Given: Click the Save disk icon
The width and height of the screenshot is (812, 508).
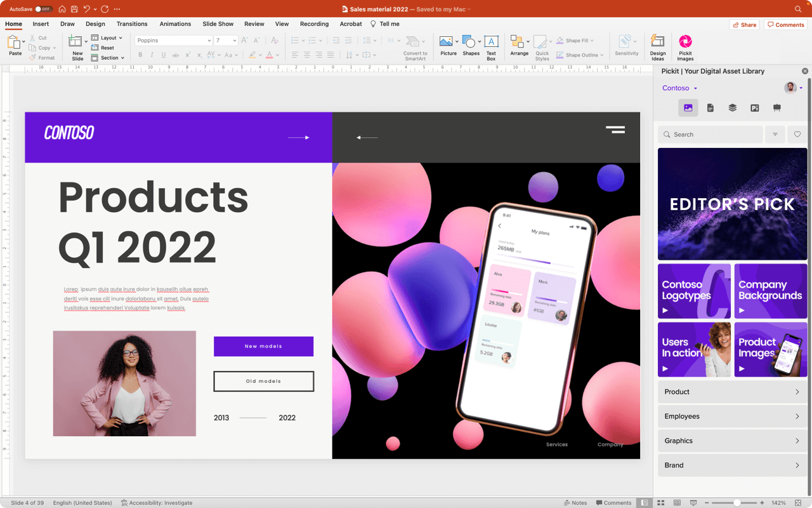Looking at the screenshot, I should (x=74, y=9).
